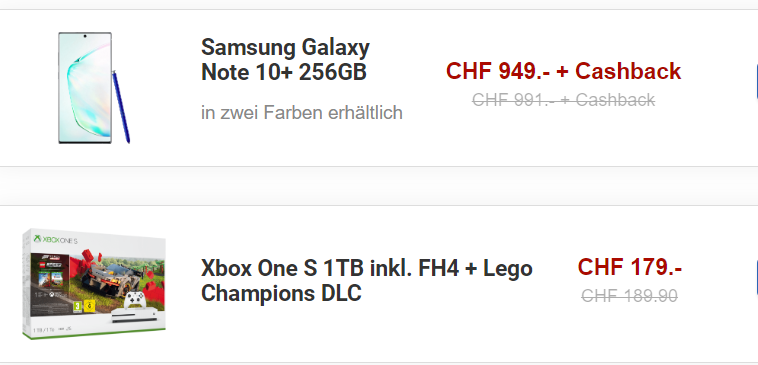Select the "in zwei Farben erhältlich" text
758x365 pixels.
302,113
